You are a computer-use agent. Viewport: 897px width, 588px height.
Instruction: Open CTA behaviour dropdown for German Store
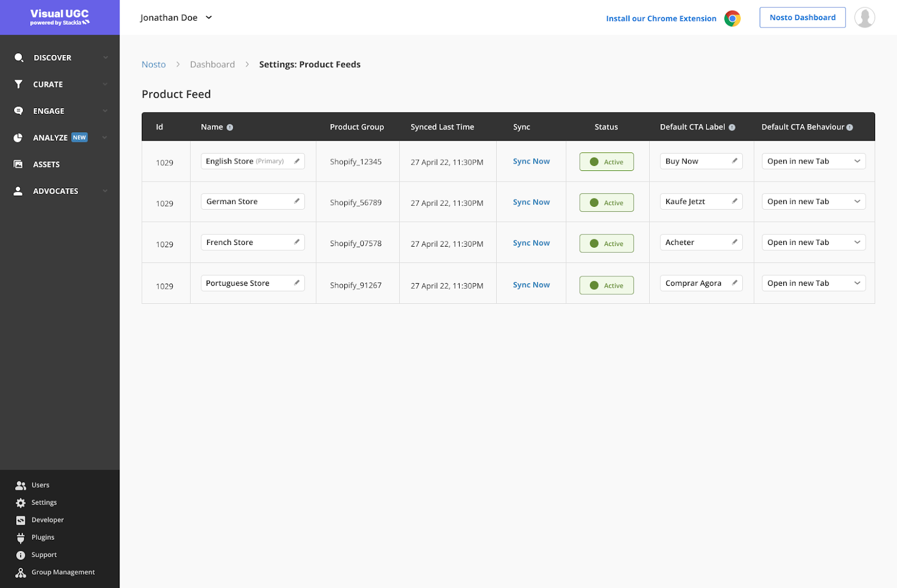click(813, 202)
